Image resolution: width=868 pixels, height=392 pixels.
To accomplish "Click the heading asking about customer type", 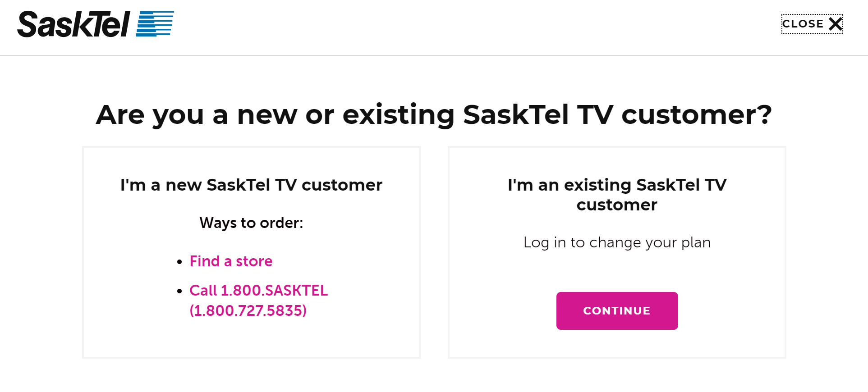I will click(x=434, y=115).
